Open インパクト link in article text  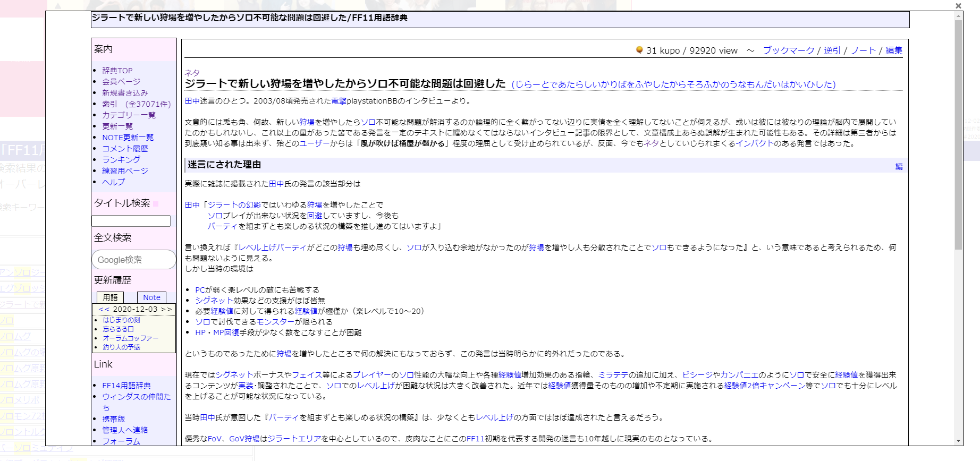[x=755, y=143]
